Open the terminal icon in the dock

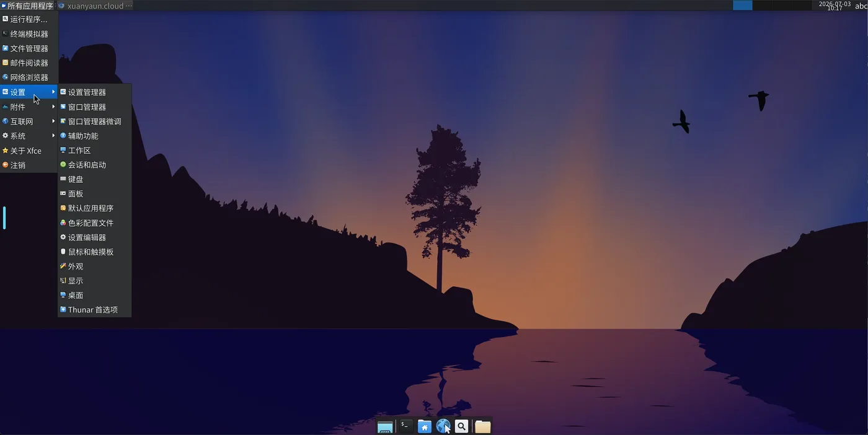405,426
